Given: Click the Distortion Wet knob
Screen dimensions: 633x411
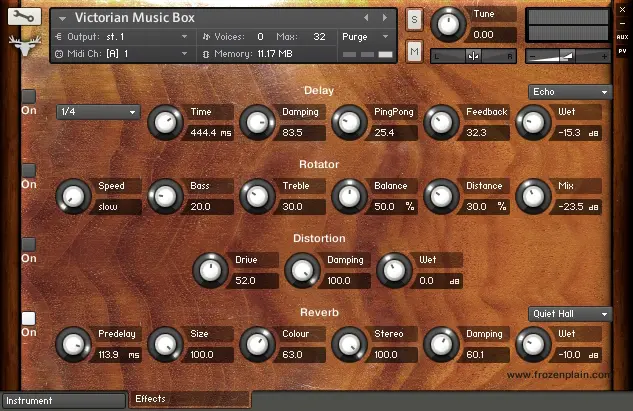Looking at the screenshot, I should point(394,271).
